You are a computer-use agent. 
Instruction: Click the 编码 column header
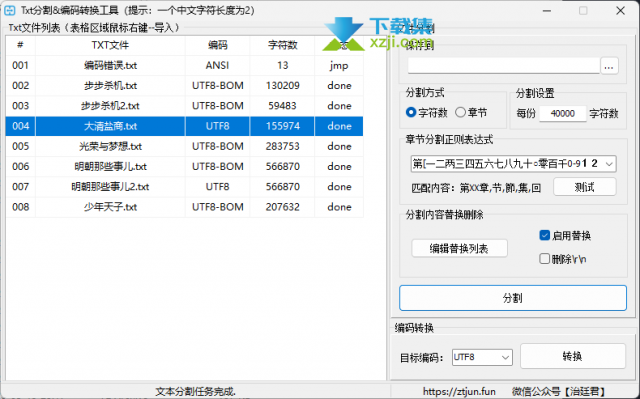click(218, 45)
